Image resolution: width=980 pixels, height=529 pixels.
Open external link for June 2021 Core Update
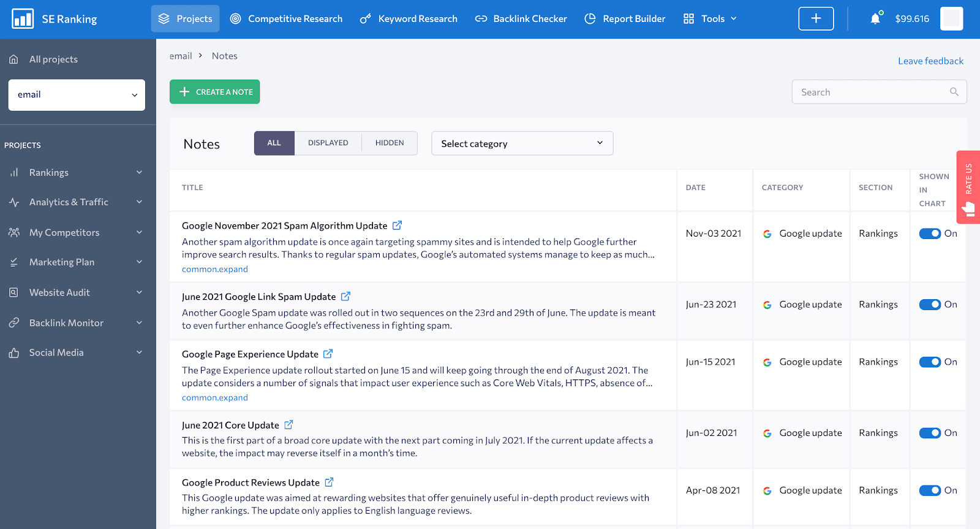288,425
